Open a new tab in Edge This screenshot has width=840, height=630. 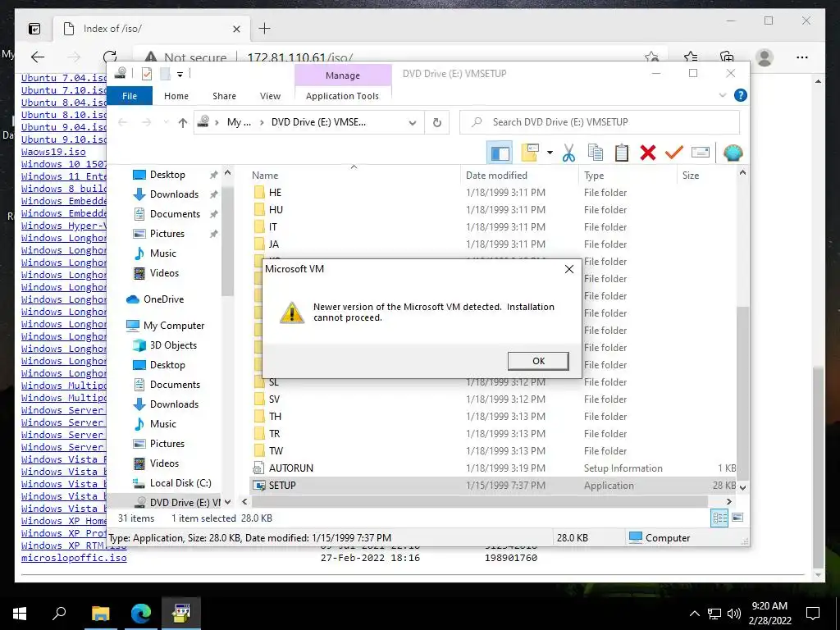[265, 29]
